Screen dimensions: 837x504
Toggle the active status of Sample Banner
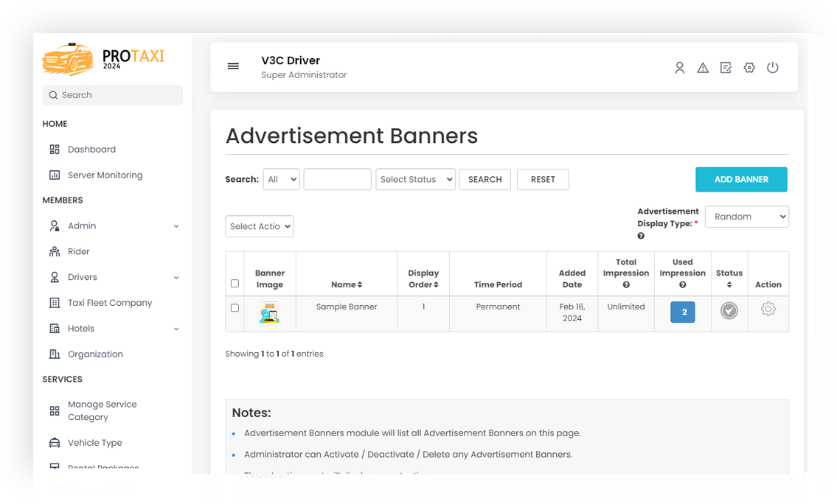coord(729,310)
